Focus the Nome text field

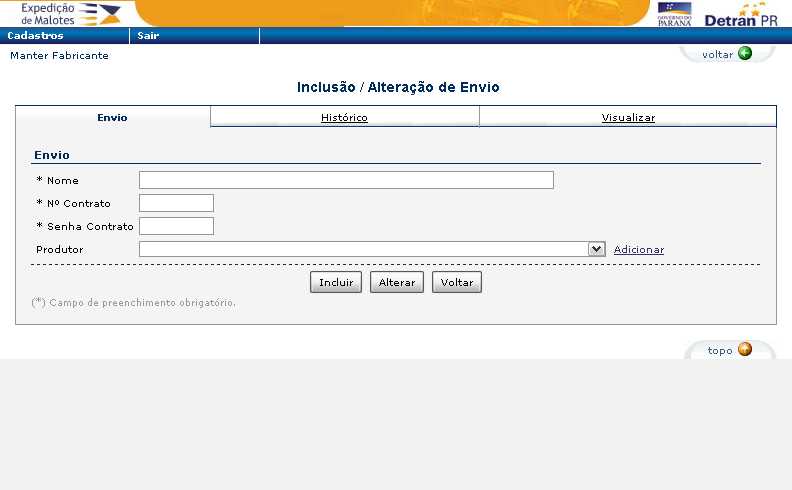coord(346,180)
